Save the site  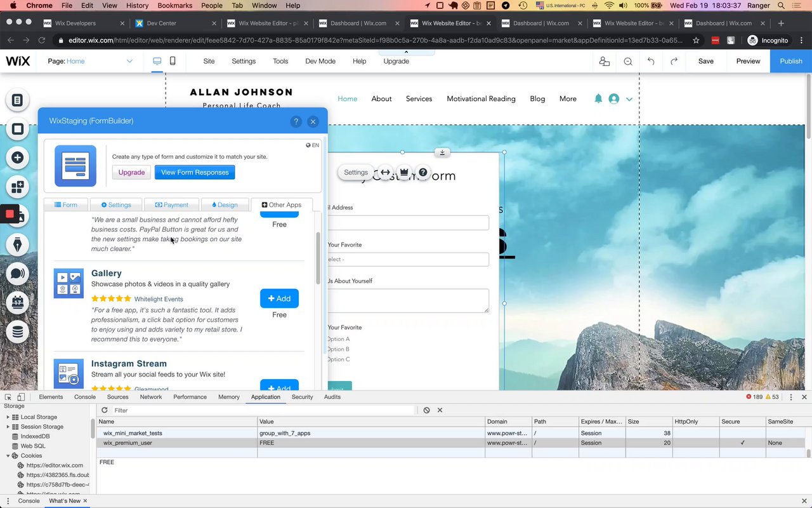pos(706,62)
